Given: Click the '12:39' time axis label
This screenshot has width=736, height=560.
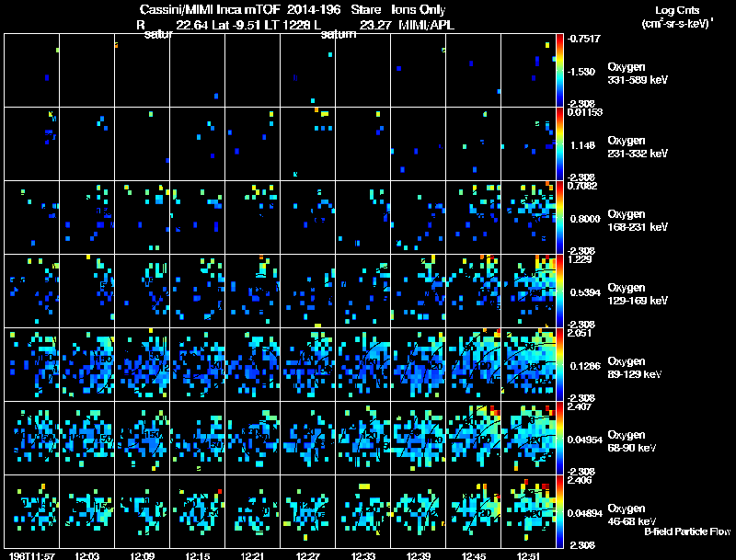Looking at the screenshot, I should [419, 555].
